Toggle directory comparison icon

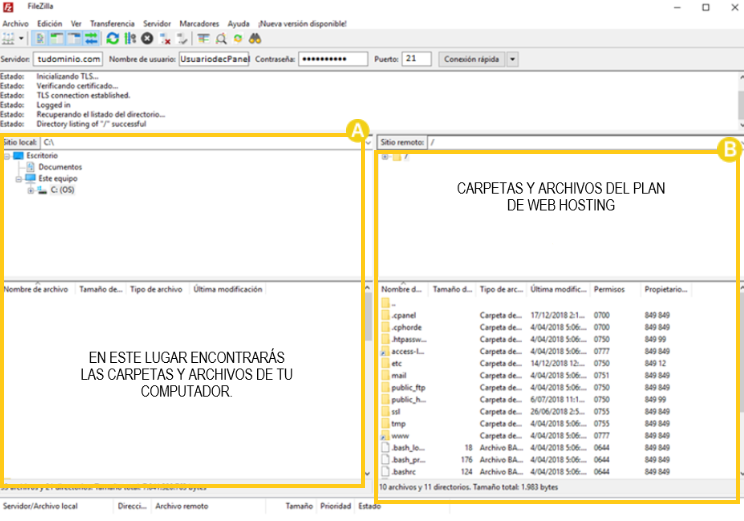click(221, 38)
